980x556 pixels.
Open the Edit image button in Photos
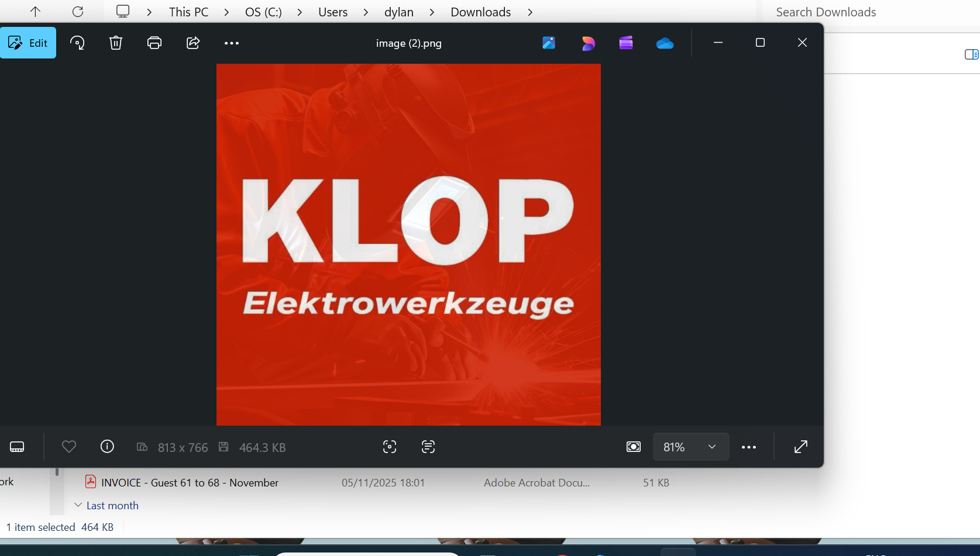(x=28, y=43)
